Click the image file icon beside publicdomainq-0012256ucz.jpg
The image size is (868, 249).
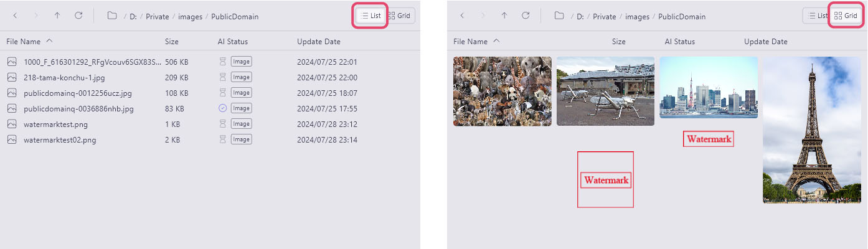coord(12,93)
